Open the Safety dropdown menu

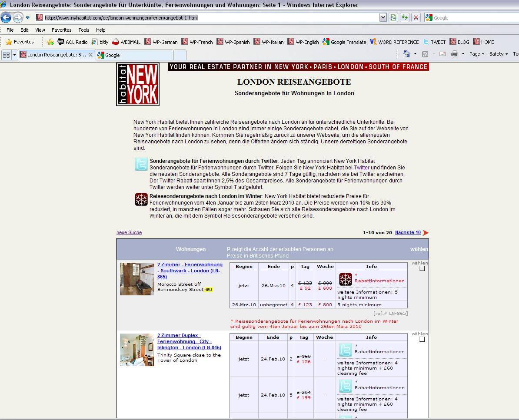[498, 54]
